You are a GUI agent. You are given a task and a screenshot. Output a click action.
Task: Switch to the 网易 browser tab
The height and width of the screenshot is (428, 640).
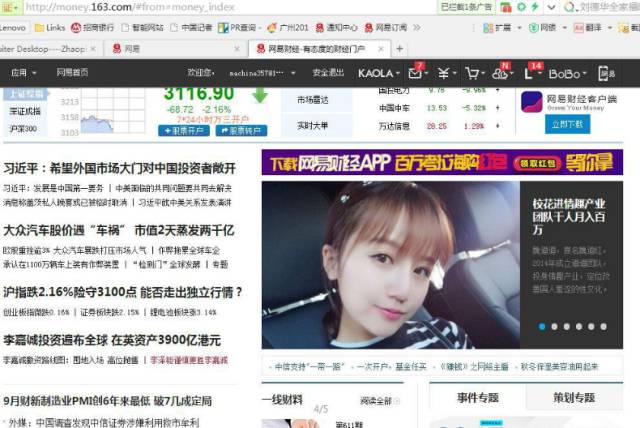(x=176, y=49)
